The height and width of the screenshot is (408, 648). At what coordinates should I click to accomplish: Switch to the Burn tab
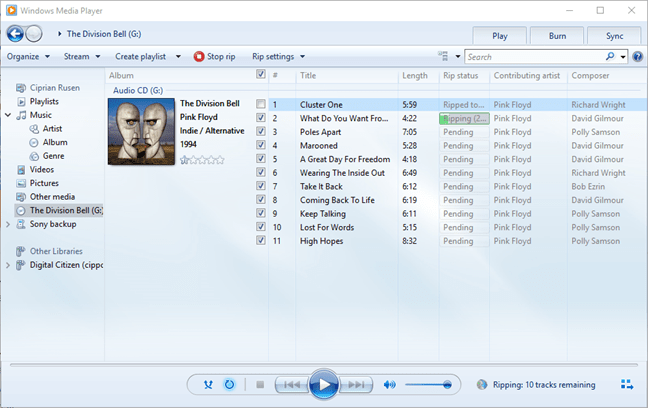click(x=557, y=35)
